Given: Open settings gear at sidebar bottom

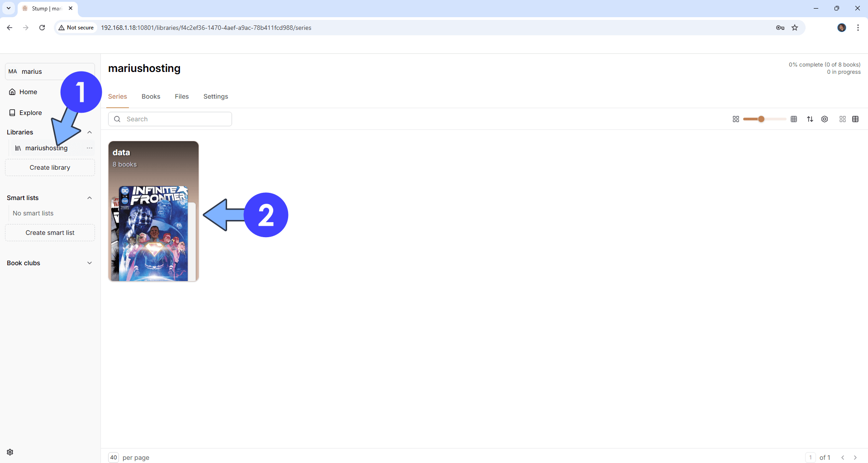Looking at the screenshot, I should pos(10,452).
